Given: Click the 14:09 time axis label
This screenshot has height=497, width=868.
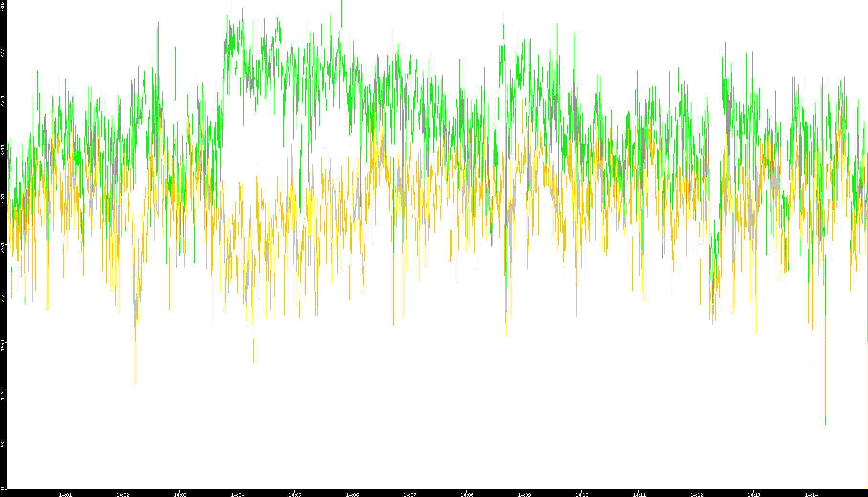Looking at the screenshot, I should click(524, 495).
